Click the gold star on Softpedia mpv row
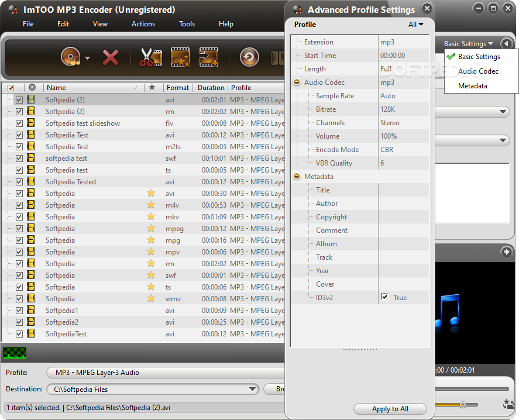519x420 pixels. (x=151, y=252)
